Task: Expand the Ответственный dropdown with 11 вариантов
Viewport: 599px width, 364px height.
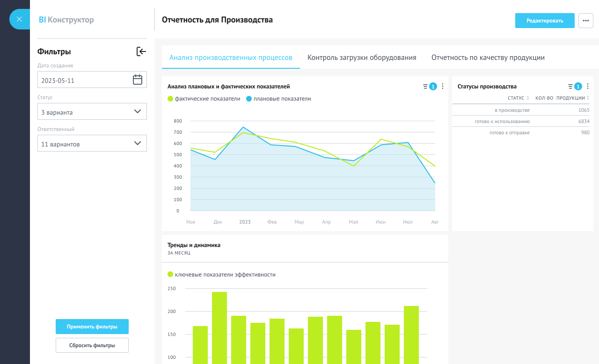Action: click(x=92, y=143)
